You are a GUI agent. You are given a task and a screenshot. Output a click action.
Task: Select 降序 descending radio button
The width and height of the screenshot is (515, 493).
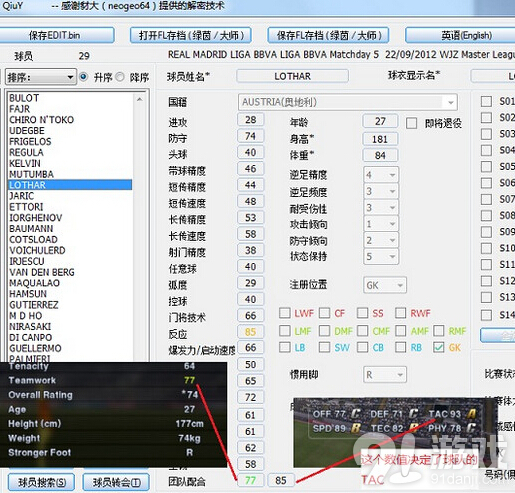(120, 77)
